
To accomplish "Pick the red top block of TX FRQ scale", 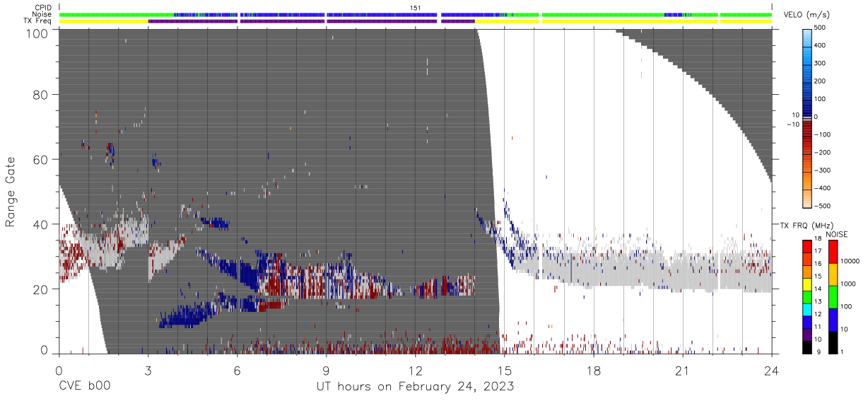I will coord(807,245).
